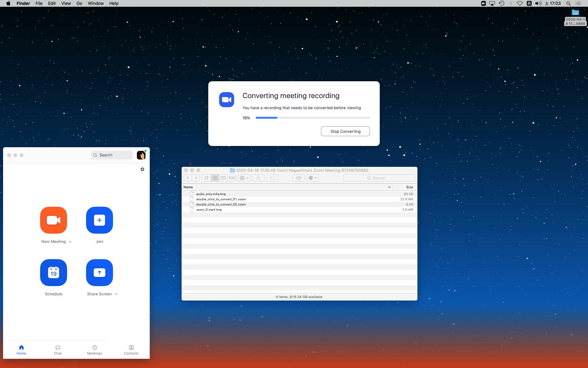Open the Schedule calendar icon
The width and height of the screenshot is (588, 368).
(54, 273)
